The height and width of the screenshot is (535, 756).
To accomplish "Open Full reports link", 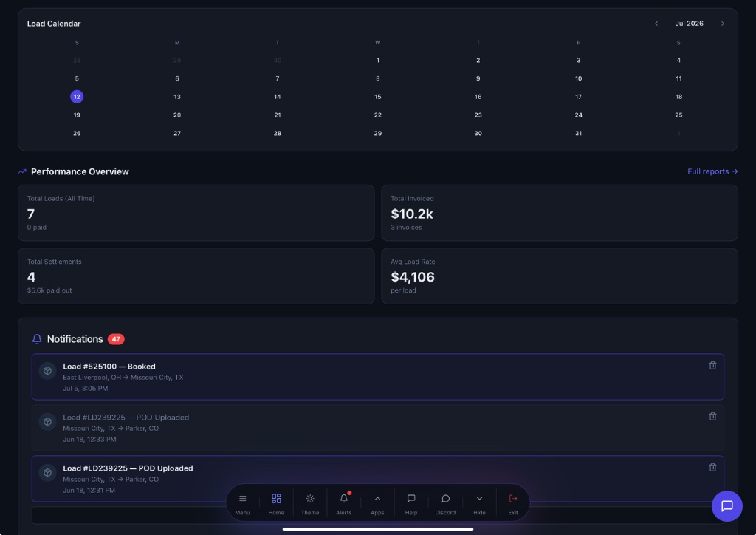I will click(x=712, y=171).
